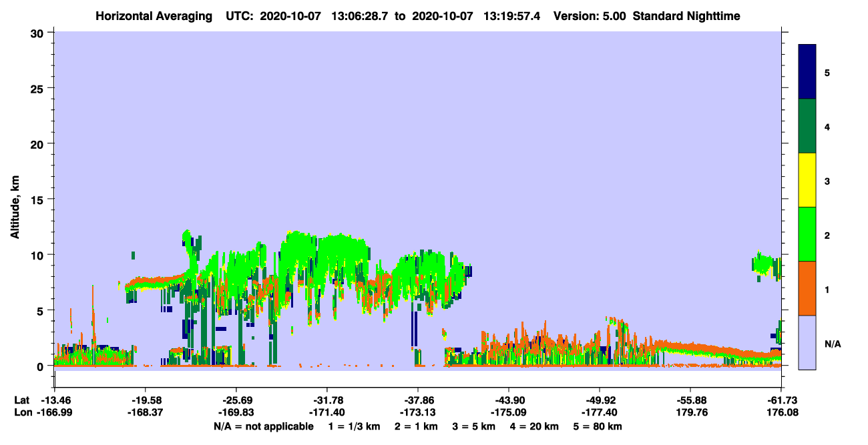Click the 'N/A' colorbar label
Screen dimensions: 868x445
point(832,343)
